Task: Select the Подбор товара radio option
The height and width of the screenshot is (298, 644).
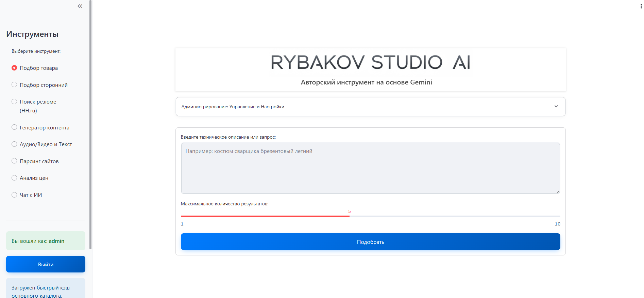Action: [x=14, y=68]
